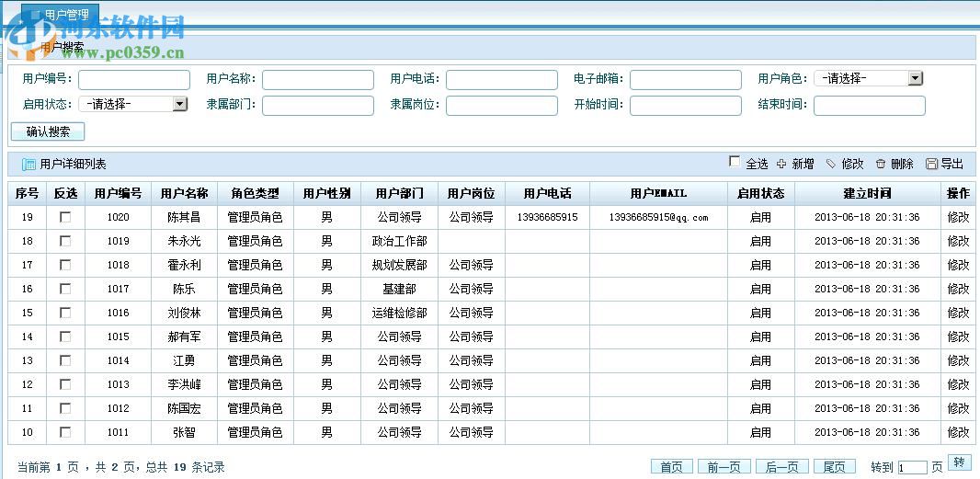Check the box for user 陈乐
The image size is (980, 479).
(x=65, y=289)
